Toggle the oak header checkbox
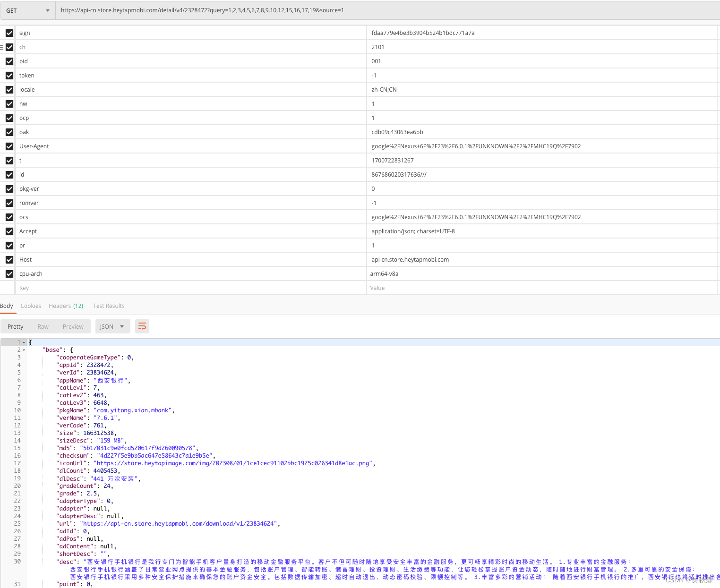 [9, 132]
